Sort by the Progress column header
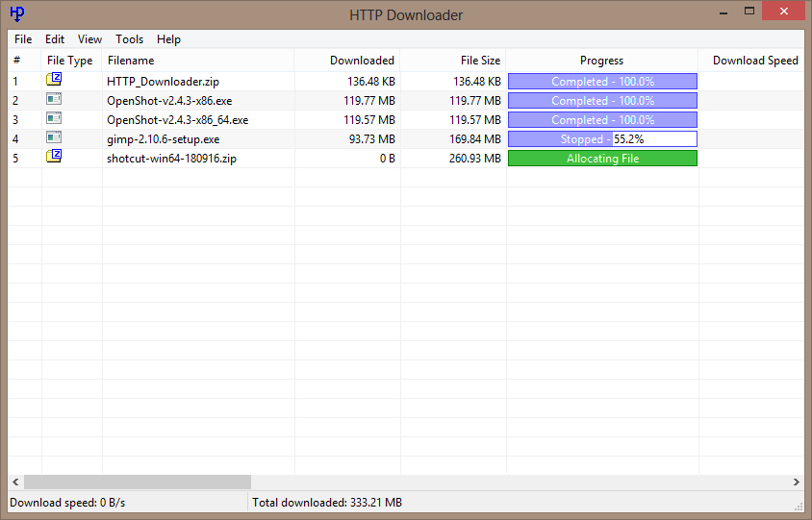The image size is (812, 520). click(601, 61)
